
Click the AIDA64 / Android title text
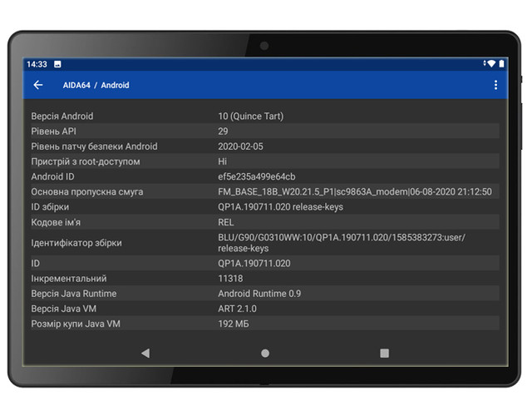(x=96, y=85)
